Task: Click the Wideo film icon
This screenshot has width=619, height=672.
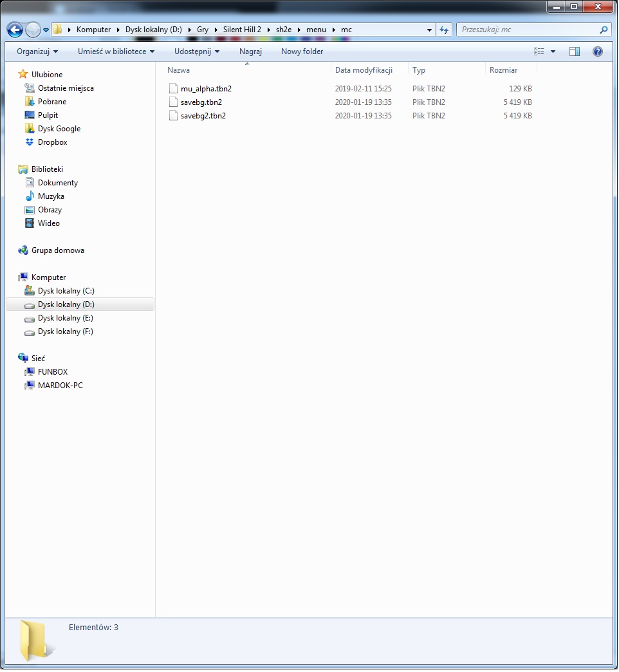Action: (29, 223)
